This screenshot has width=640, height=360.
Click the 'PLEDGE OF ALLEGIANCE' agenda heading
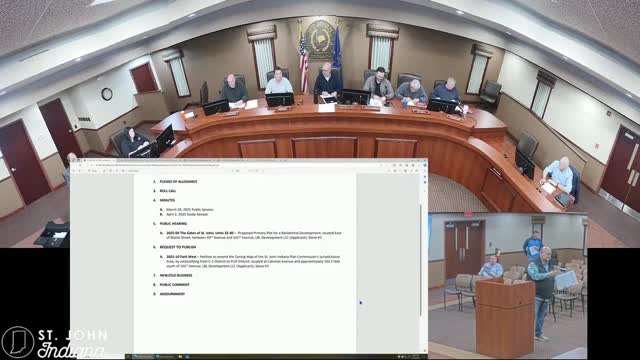pyautogui.click(x=178, y=181)
